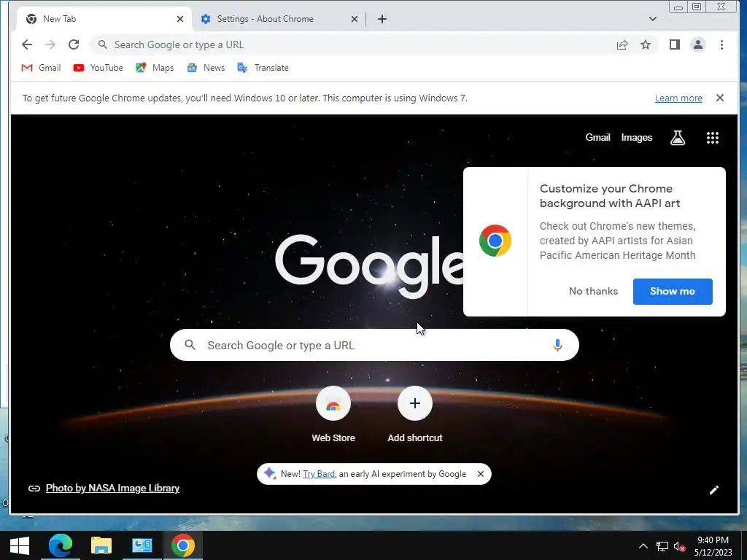Bookmark this tab with the star icon

tap(646, 44)
